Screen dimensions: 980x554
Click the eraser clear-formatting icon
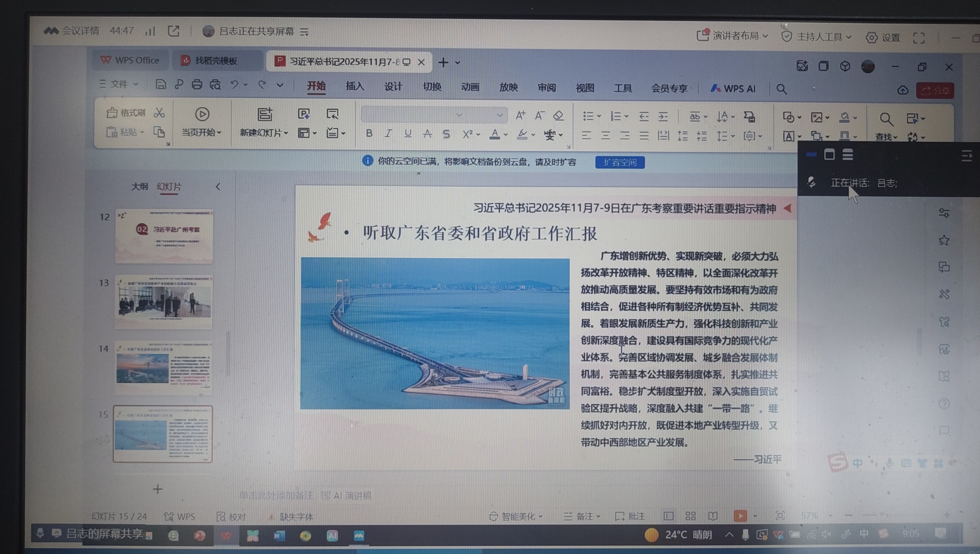[558, 115]
